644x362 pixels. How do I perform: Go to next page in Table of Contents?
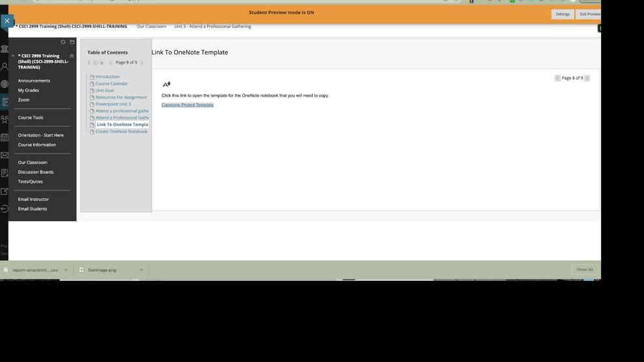pos(142,63)
